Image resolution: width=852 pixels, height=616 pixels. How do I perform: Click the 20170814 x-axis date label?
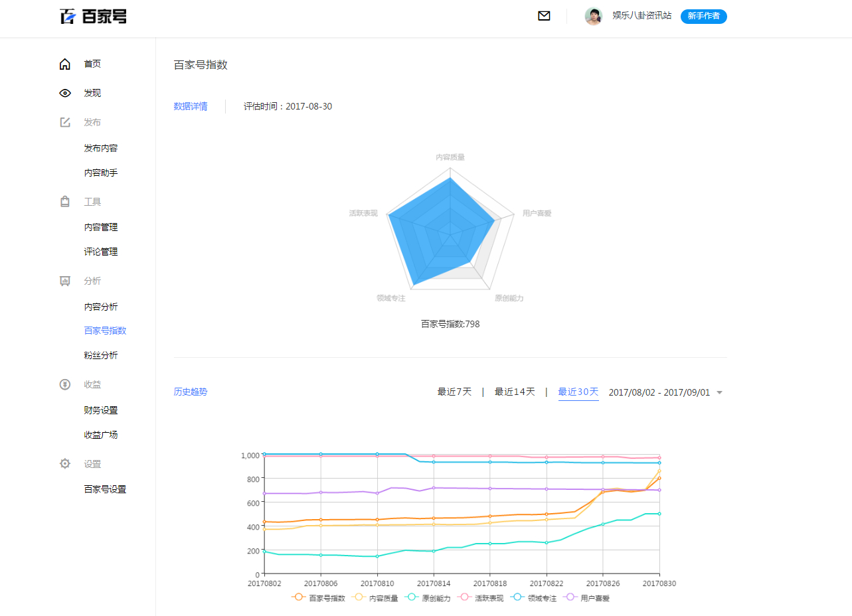click(434, 583)
